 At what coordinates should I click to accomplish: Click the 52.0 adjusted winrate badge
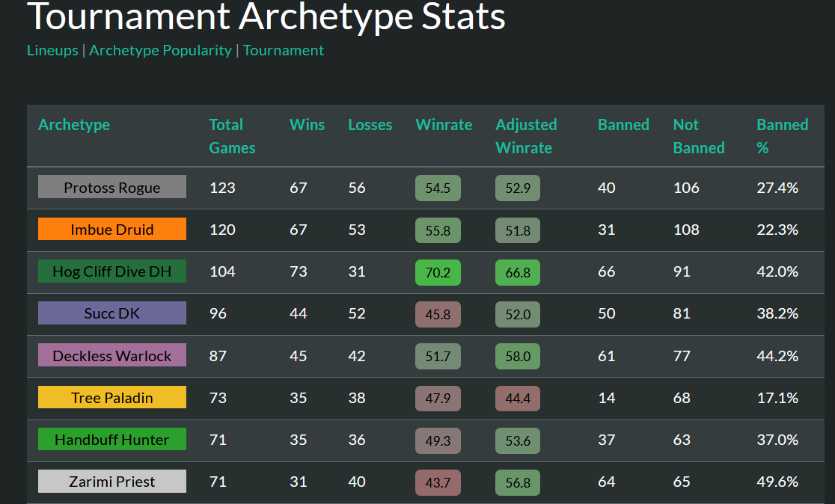518,314
